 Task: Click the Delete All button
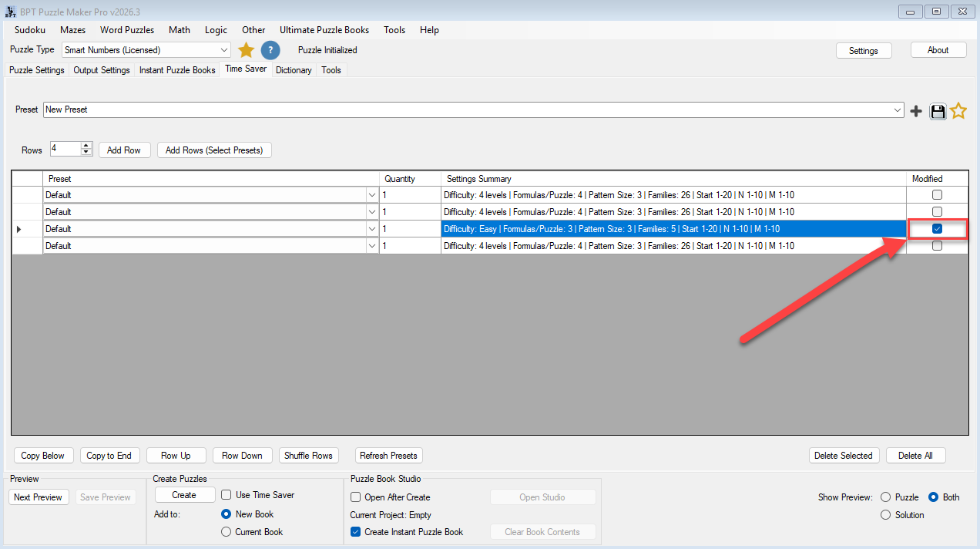pos(915,456)
